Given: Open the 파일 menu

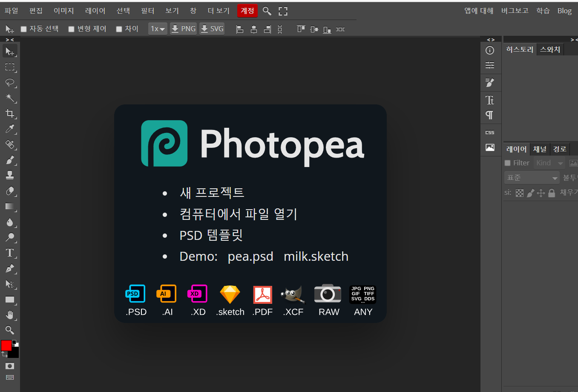Looking at the screenshot, I should tap(12, 11).
